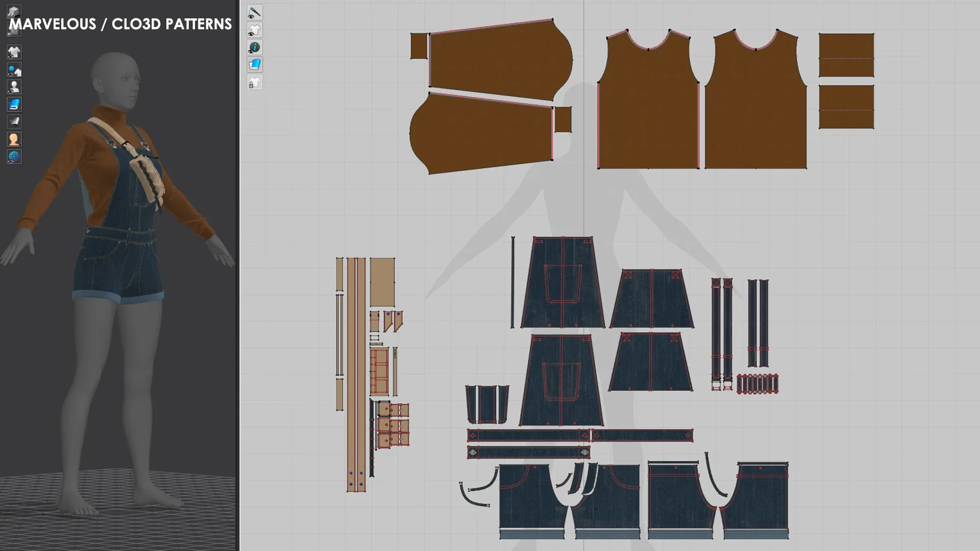Select the upper brown collar rectangle piece
This screenshot has height=551, width=980.
[846, 55]
